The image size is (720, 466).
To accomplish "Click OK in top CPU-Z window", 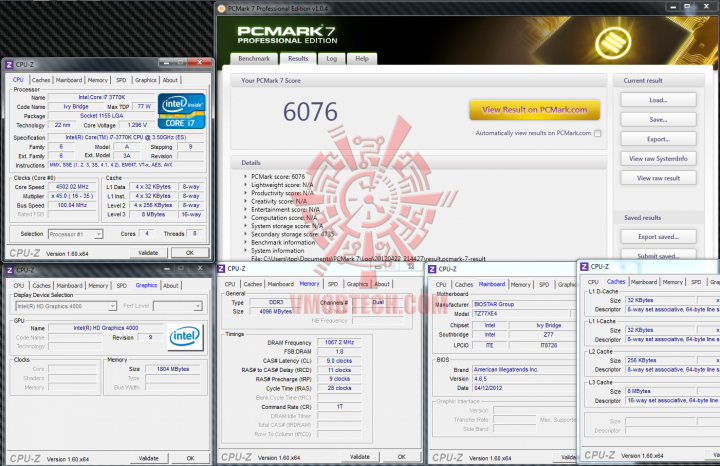I will [190, 253].
